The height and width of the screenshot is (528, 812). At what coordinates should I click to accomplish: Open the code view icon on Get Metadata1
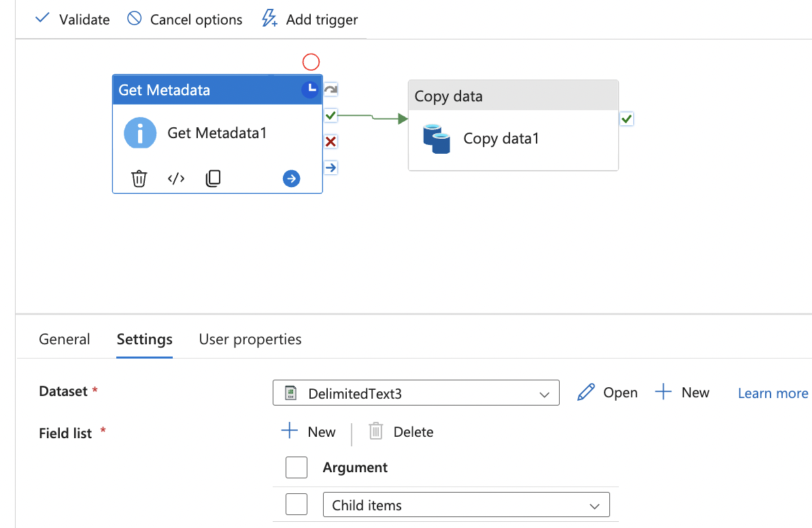tap(175, 178)
